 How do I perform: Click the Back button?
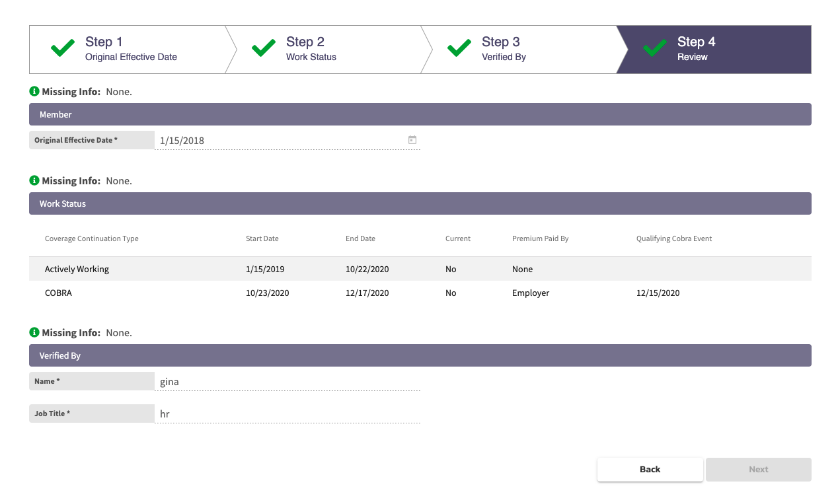(x=650, y=469)
